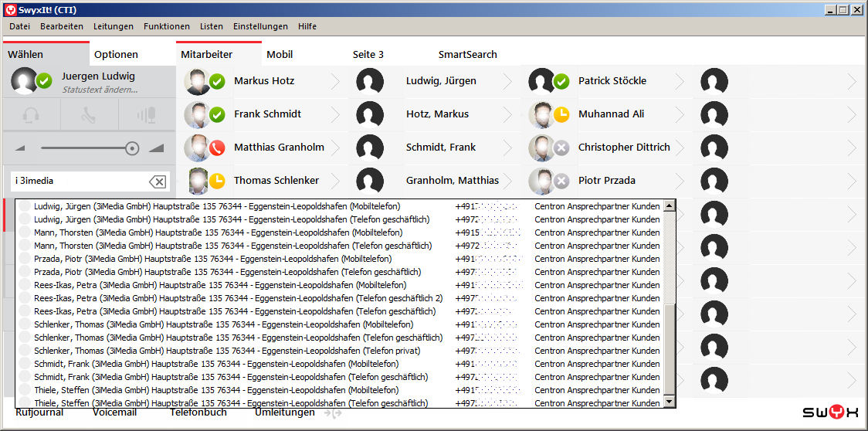
Task: Clear the search field with backspace icon
Action: [x=157, y=182]
